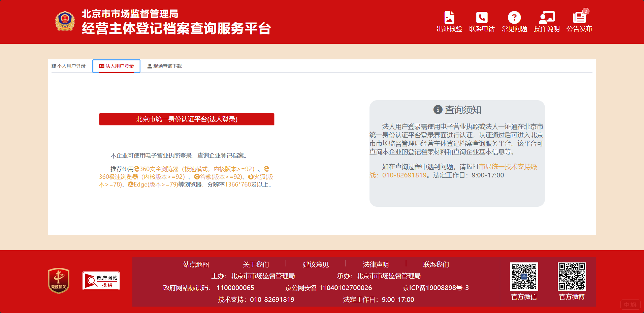This screenshot has width=644, height=313.
Task: Click the info icon beside 查询须知
Action: pos(438,110)
